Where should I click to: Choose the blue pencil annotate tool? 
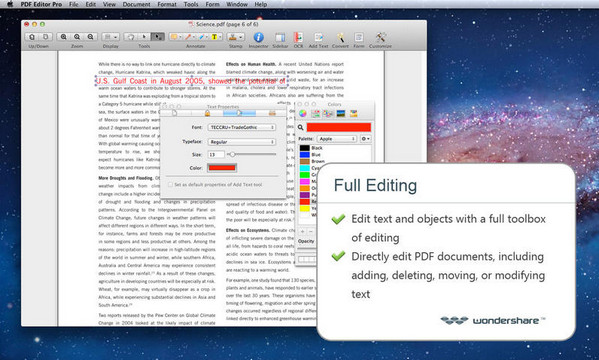click(x=201, y=37)
